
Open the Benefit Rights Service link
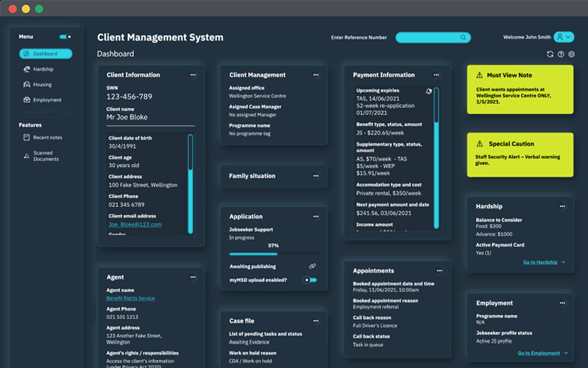coord(131,298)
